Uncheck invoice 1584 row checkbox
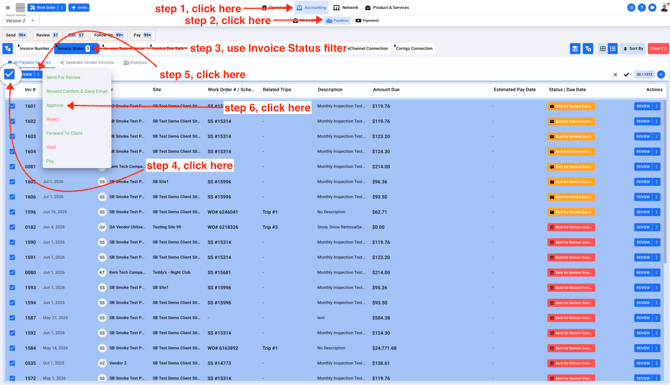670x385 pixels. 12,348
